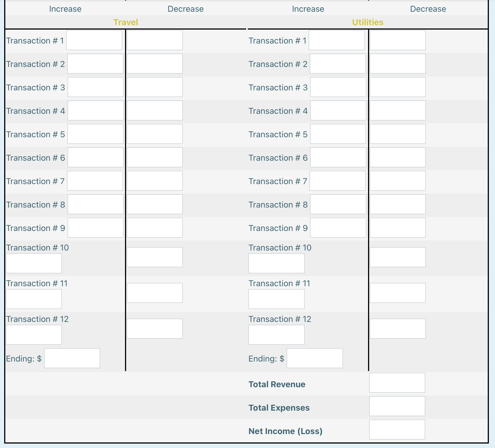Click the Travel Transaction # 4 Increase field

pos(95,110)
